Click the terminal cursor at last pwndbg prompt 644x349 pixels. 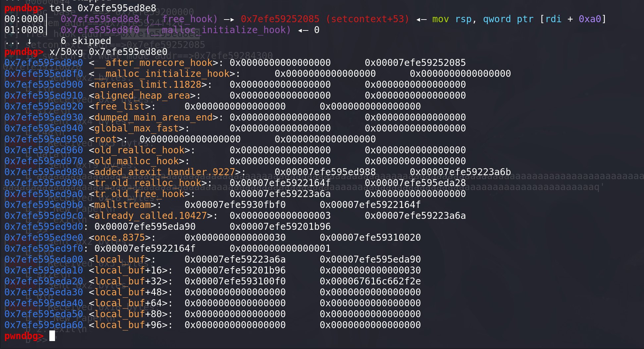point(52,336)
